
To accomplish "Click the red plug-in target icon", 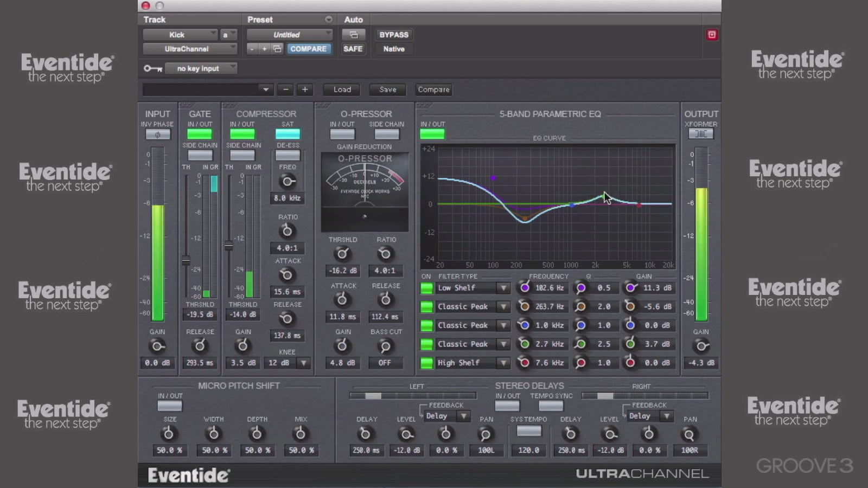I will click(712, 35).
